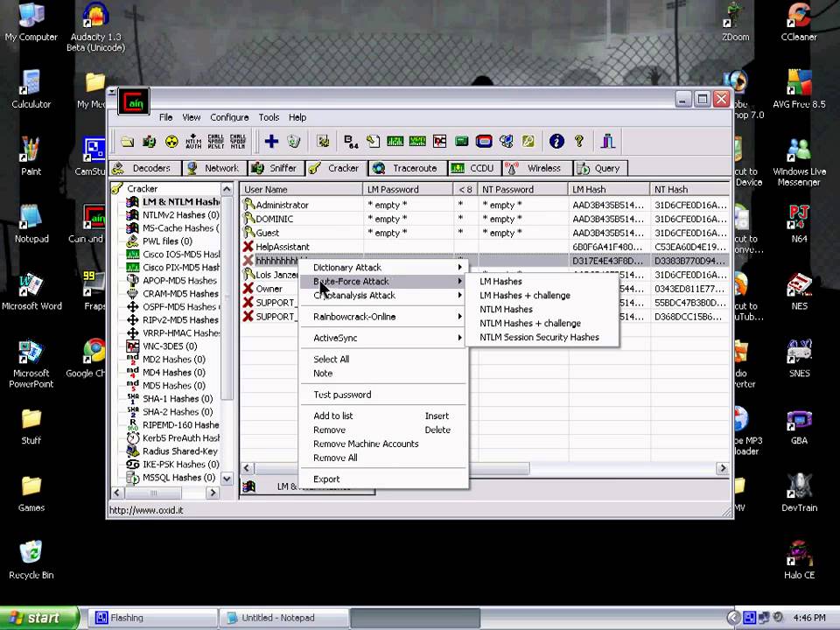
Task: Switch to Untitled - Notepad in taskbar
Action: 283,618
